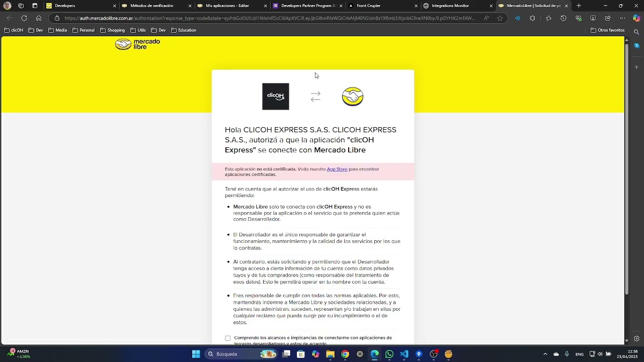Click the 'Esta aplicación no está certificada' notice

(302, 172)
